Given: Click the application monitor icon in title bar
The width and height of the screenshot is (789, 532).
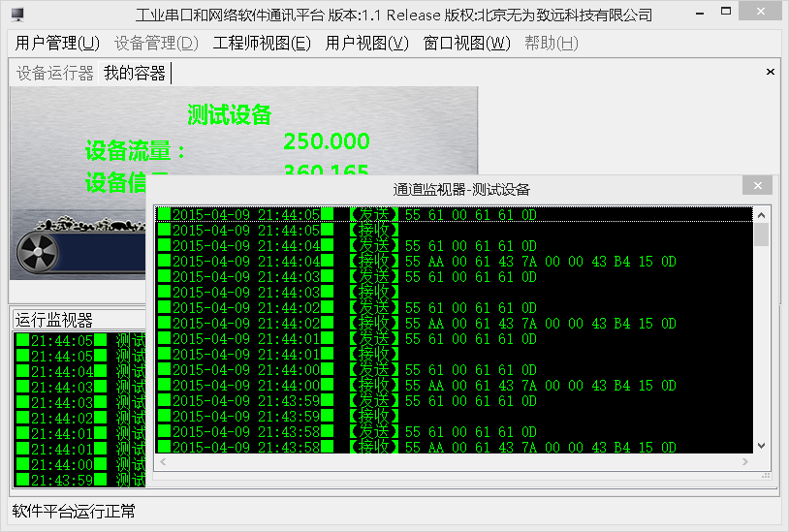Looking at the screenshot, I should (17, 15).
